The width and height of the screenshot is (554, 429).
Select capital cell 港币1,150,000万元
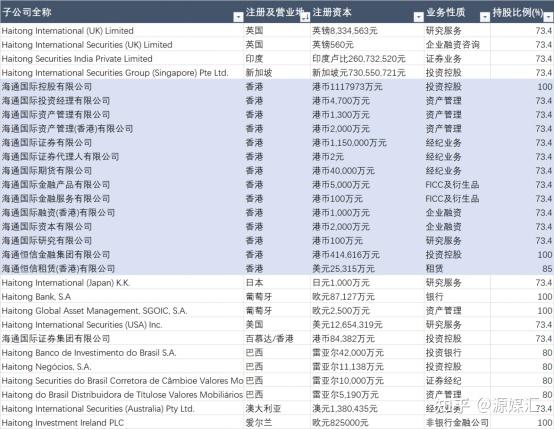367,143
